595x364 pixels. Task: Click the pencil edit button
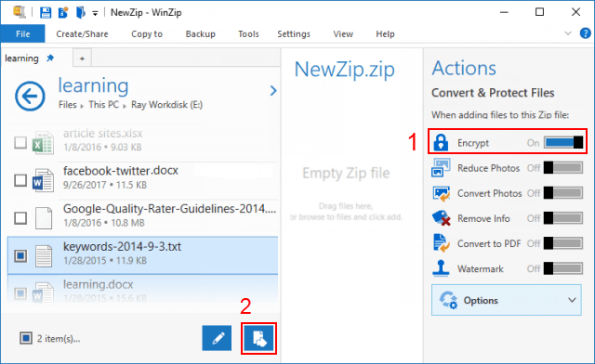click(x=217, y=338)
